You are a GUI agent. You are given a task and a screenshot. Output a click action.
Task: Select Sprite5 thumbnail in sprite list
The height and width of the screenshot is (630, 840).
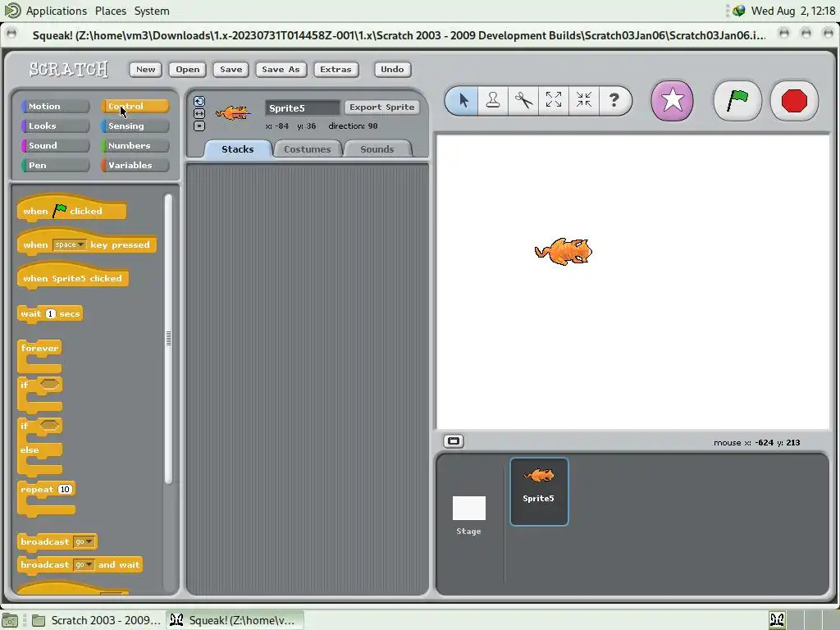(x=539, y=491)
